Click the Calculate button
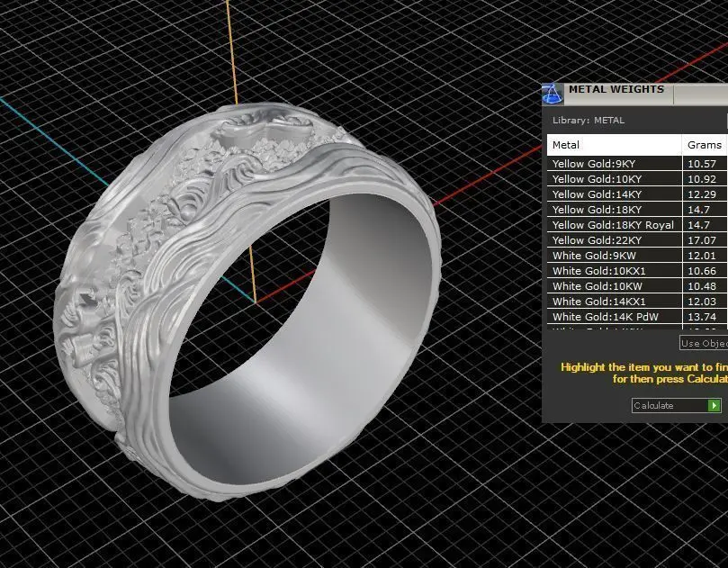728x568 pixels. pyautogui.click(x=676, y=405)
